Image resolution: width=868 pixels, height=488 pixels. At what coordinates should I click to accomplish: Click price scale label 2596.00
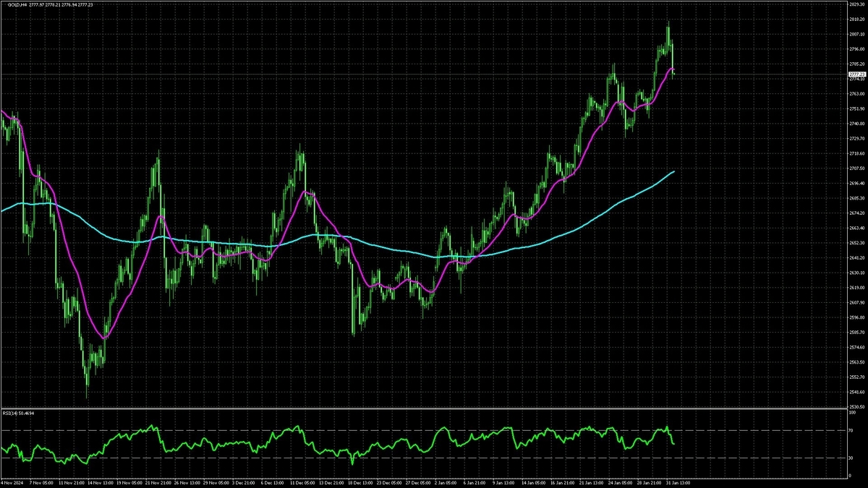pos(856,317)
